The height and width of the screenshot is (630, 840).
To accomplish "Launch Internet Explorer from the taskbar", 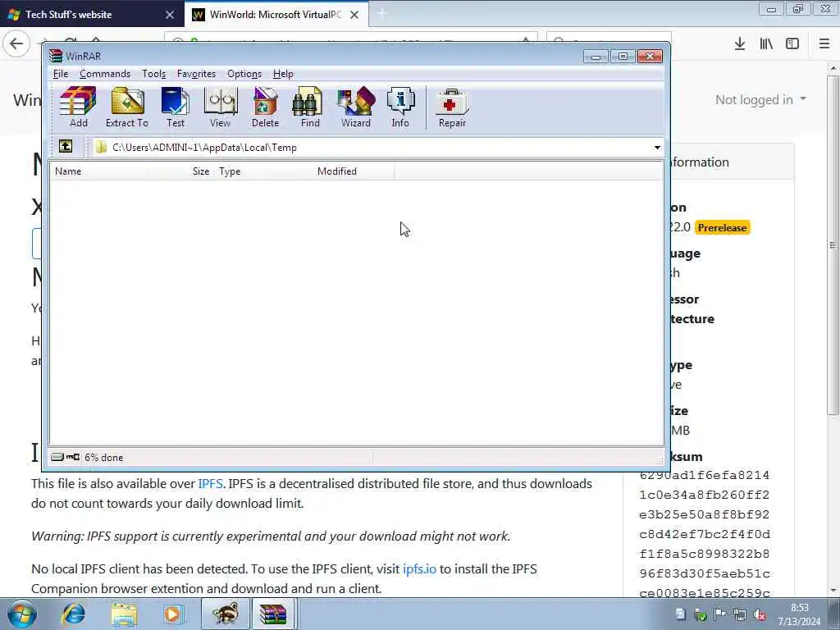I will point(73,614).
